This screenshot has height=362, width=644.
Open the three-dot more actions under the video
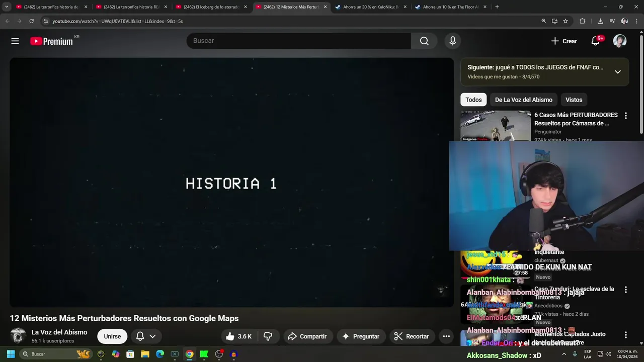click(x=446, y=336)
